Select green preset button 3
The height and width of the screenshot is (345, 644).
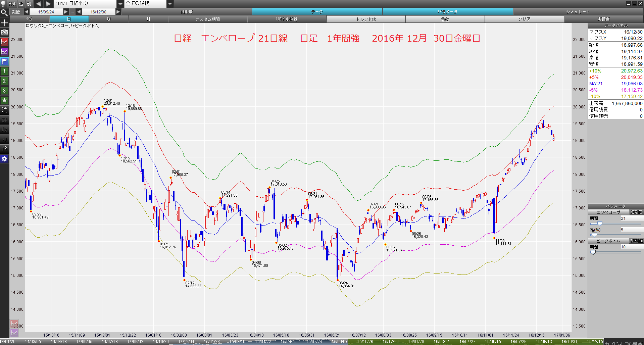pos(4,91)
